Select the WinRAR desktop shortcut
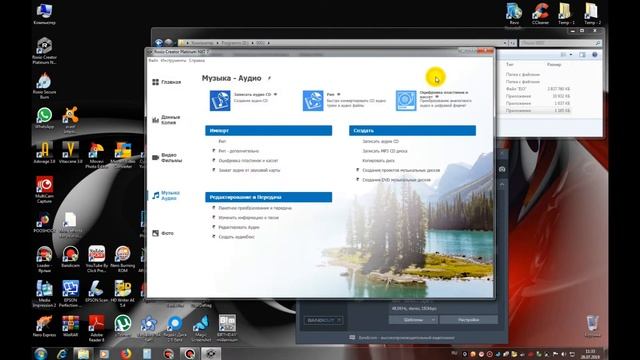Screen dimensions: 640x360 (70, 326)
